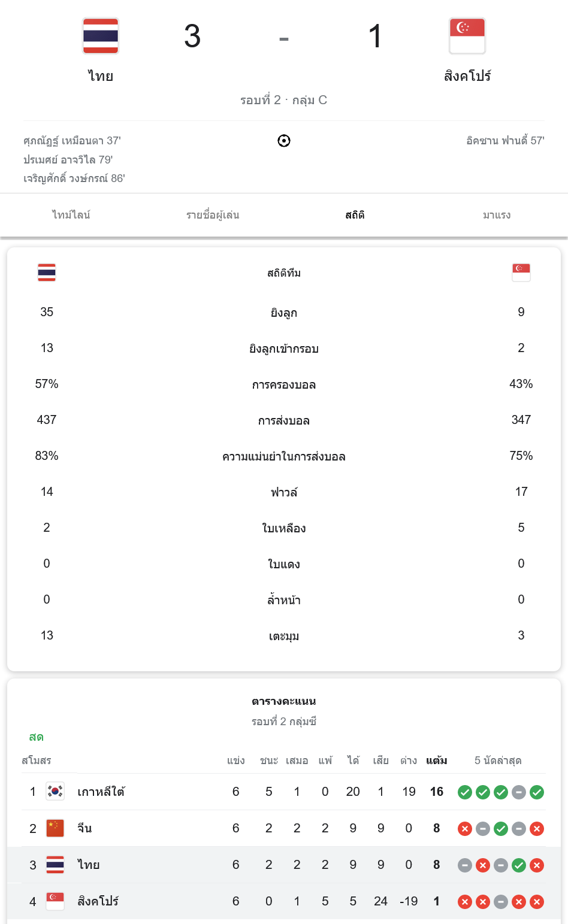Switch to the ไทม์ไลน์ tab

[x=71, y=214]
